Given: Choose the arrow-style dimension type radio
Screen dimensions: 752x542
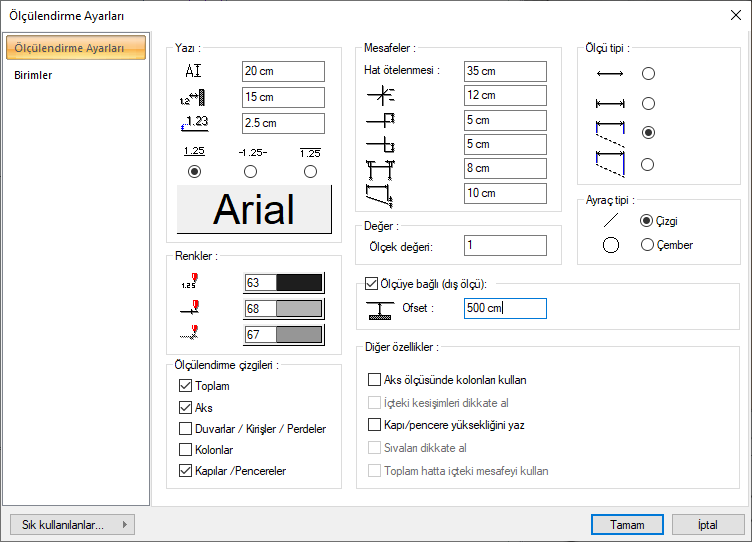Looking at the screenshot, I should tap(648, 74).
